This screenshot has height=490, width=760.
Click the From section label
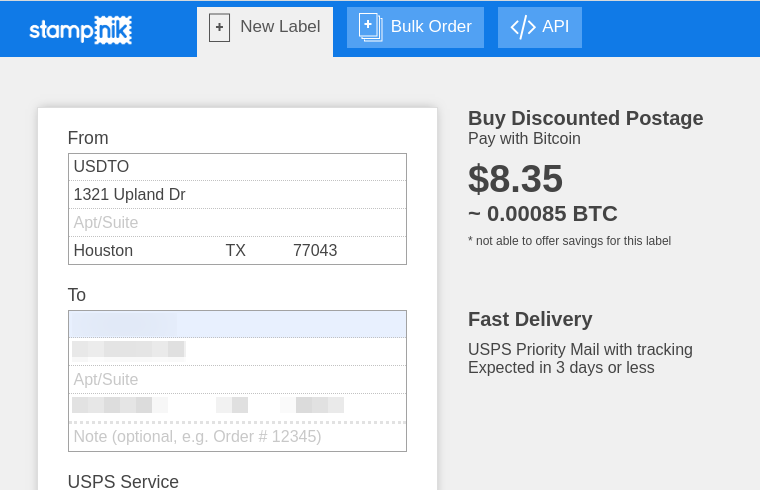88,138
